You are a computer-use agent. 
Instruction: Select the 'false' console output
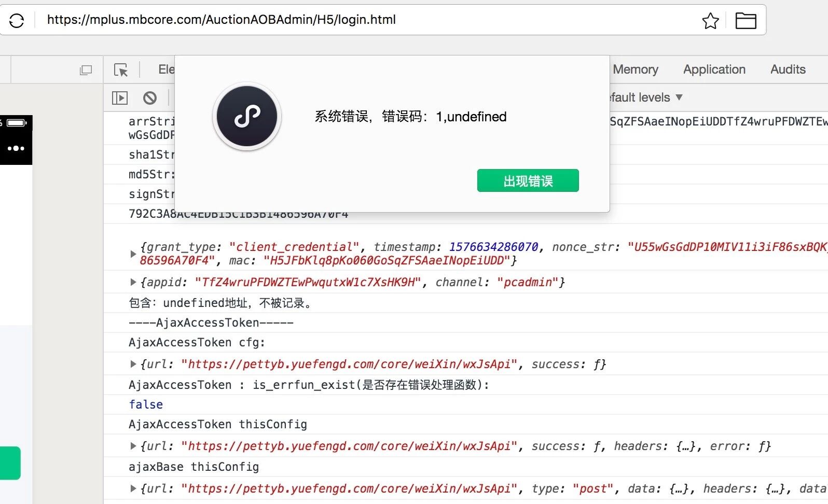[146, 404]
